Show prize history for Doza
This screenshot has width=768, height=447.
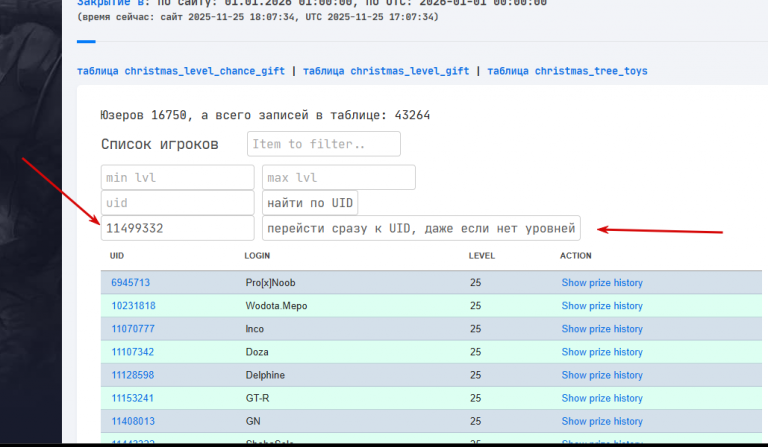click(x=602, y=352)
